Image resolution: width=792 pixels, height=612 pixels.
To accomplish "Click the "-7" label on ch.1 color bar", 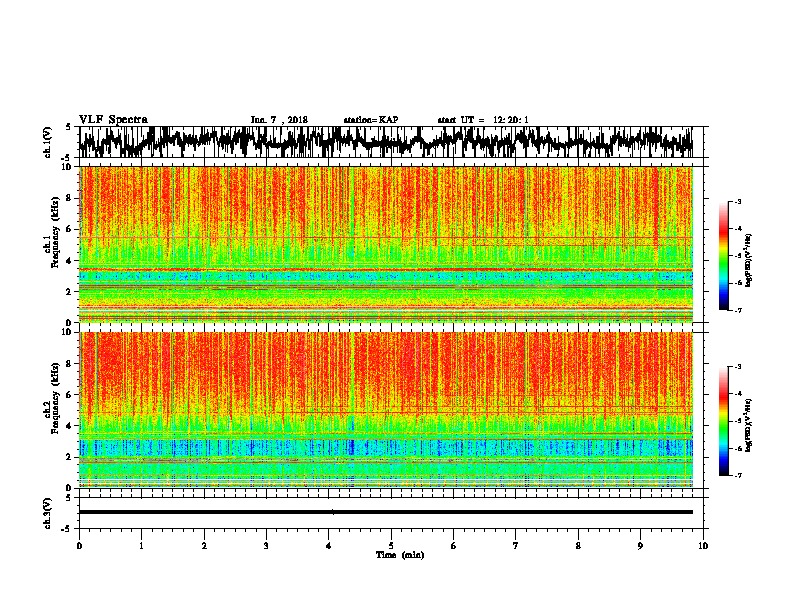I will [x=737, y=310].
